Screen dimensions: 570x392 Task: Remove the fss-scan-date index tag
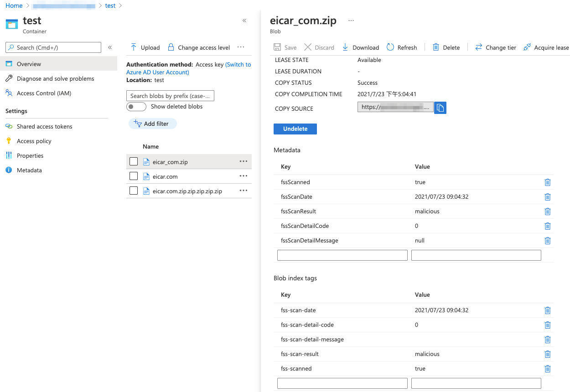click(548, 310)
